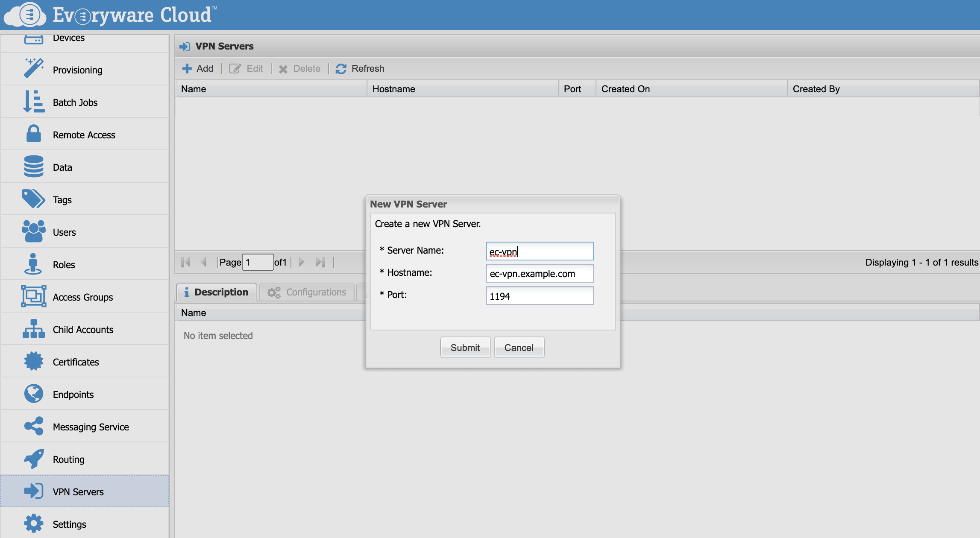Click the Name header in Description panel
The image size is (980, 538).
click(x=194, y=313)
